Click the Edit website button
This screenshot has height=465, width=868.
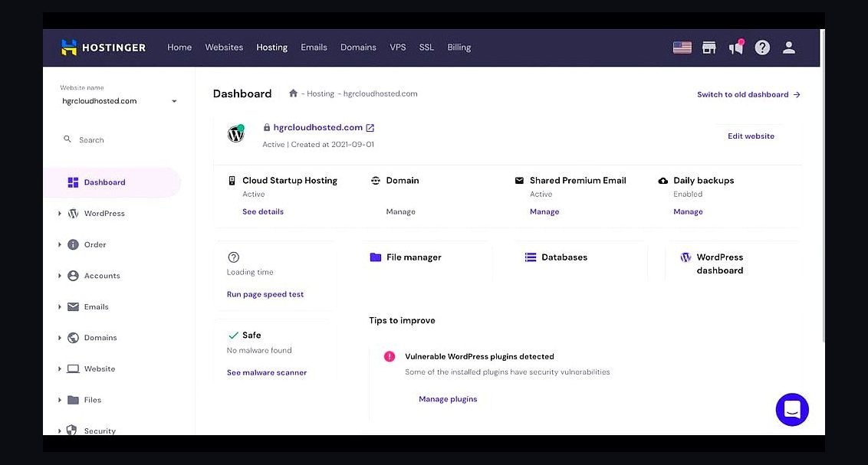pyautogui.click(x=751, y=136)
